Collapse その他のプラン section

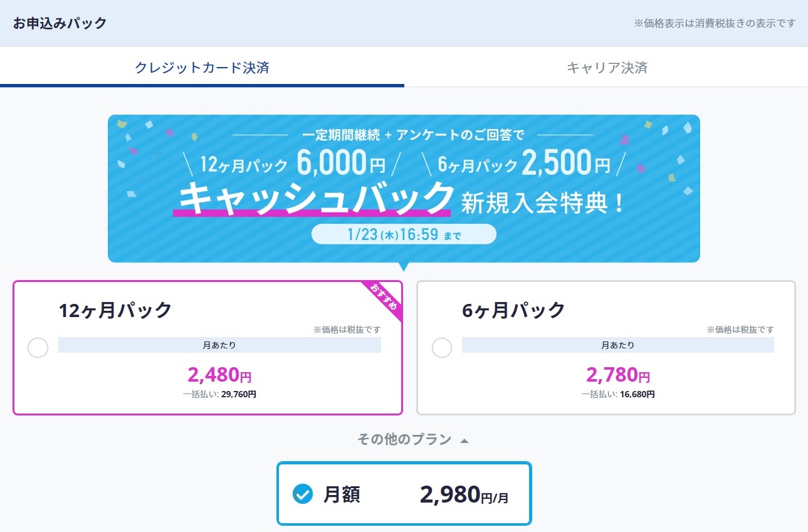click(413, 440)
